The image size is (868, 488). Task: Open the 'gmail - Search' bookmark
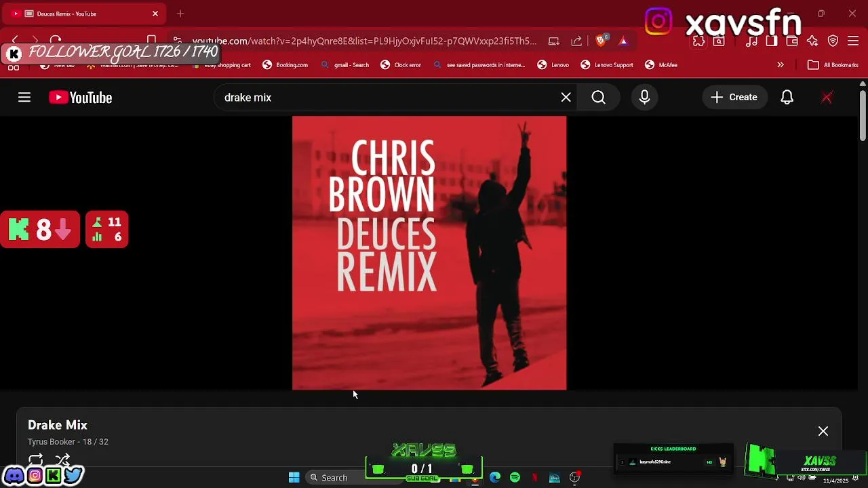click(x=344, y=65)
